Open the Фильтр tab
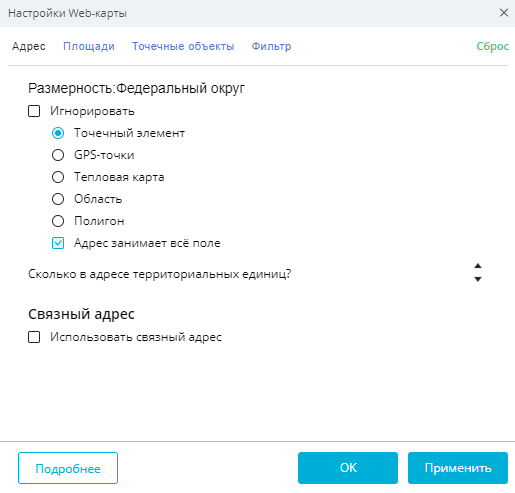 [x=271, y=46]
